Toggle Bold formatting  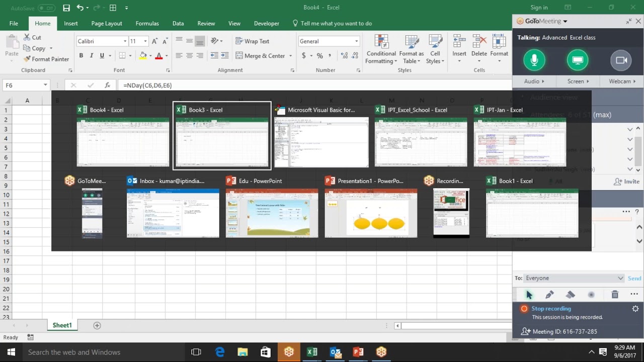[x=81, y=56]
